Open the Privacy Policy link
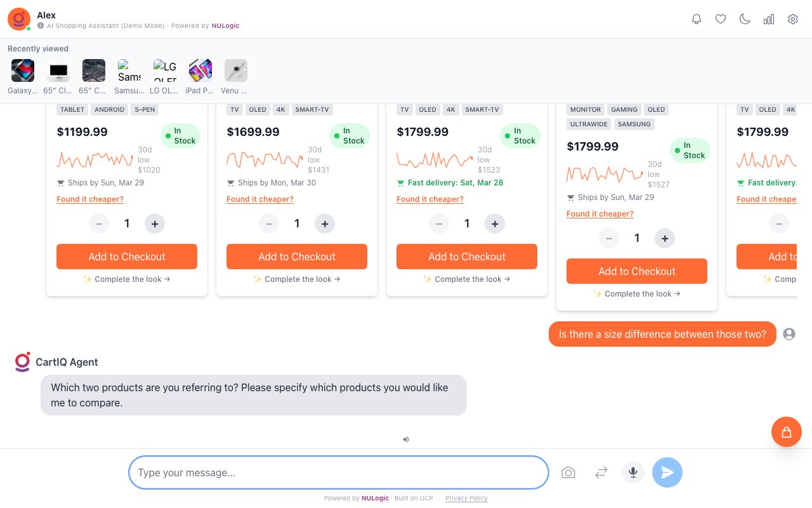 point(466,498)
